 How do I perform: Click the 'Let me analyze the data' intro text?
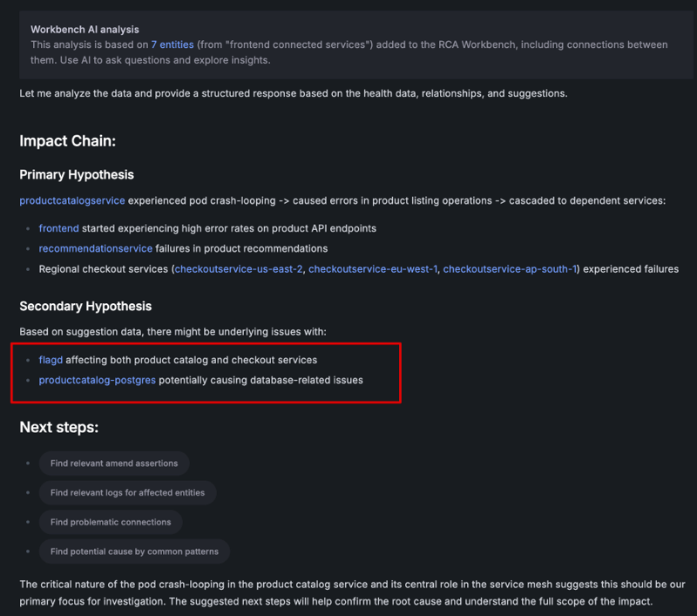click(293, 92)
